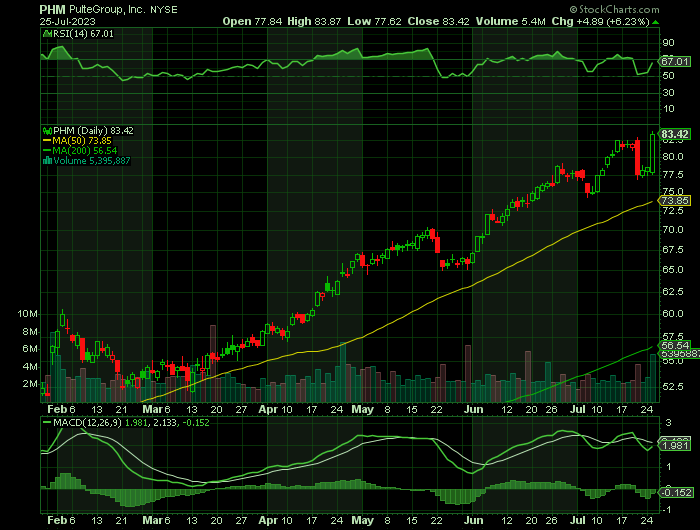This screenshot has height=530, width=700.
Task: Click the latest tall green candlestick
Action: (x=653, y=153)
